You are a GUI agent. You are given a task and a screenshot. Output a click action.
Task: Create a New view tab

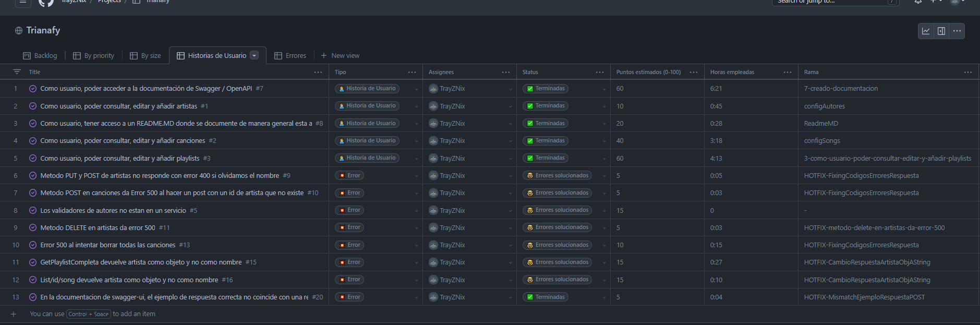click(x=340, y=55)
